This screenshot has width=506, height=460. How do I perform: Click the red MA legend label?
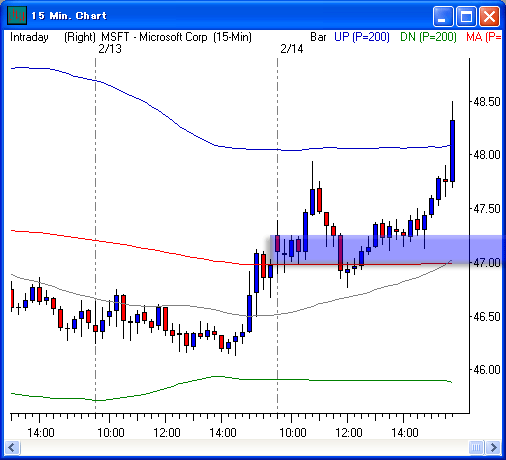484,37
